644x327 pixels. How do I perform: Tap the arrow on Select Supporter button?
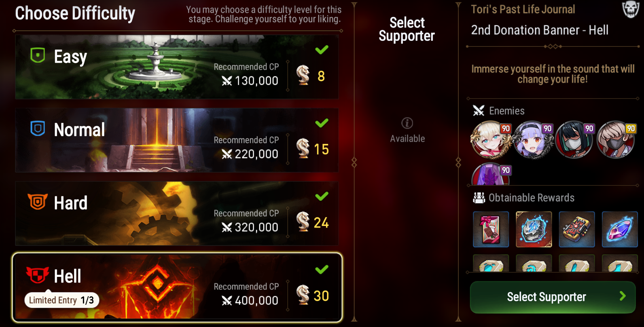623,296
